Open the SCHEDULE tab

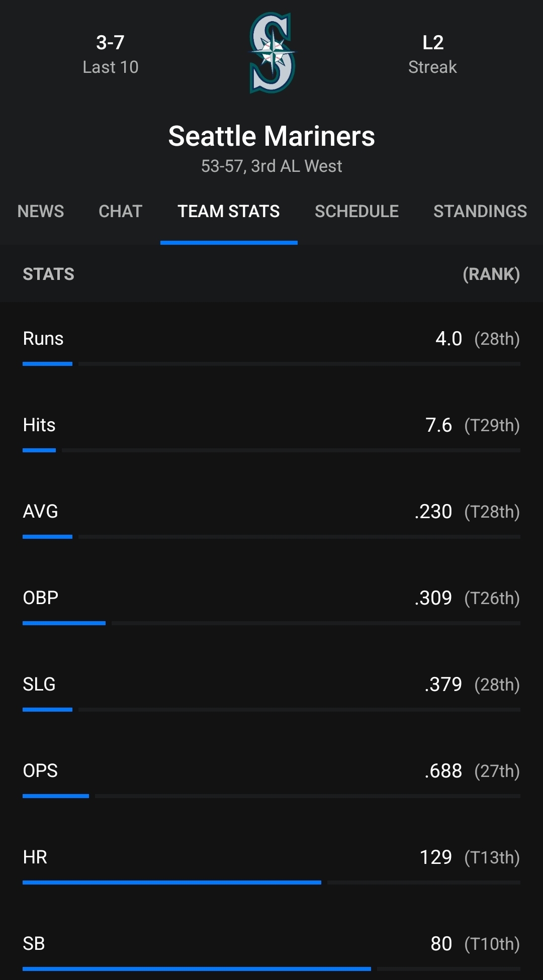coord(357,211)
